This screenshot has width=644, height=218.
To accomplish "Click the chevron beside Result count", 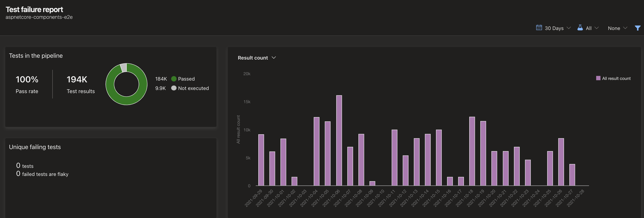I will 274,58.
